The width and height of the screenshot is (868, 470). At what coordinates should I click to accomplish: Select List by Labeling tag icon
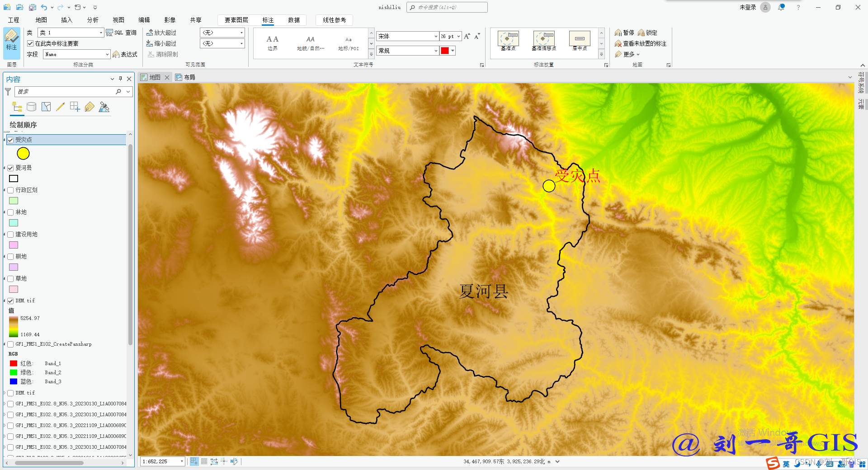coord(90,107)
